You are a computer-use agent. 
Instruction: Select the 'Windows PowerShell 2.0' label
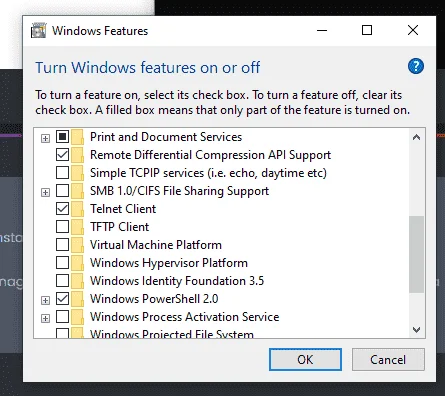click(154, 299)
